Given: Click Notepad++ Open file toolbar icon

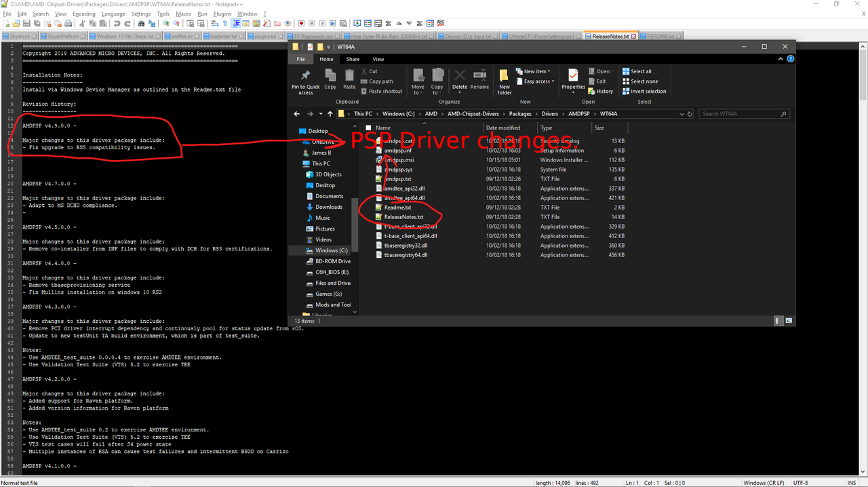Looking at the screenshot, I should pyautogui.click(x=16, y=23).
